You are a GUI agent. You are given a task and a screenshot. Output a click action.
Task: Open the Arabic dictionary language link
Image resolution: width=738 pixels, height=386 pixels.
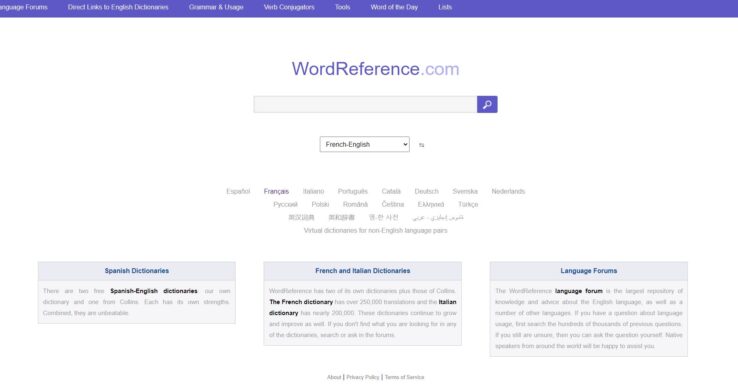click(438, 217)
